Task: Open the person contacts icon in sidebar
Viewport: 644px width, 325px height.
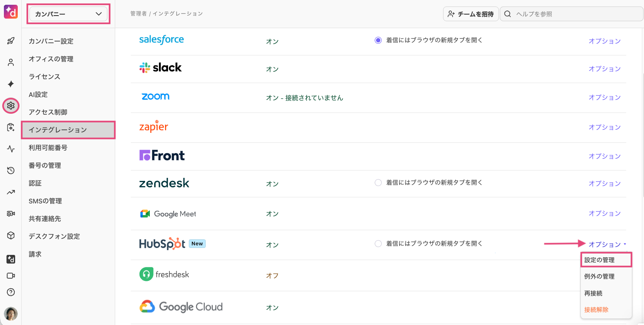Action: click(11, 62)
